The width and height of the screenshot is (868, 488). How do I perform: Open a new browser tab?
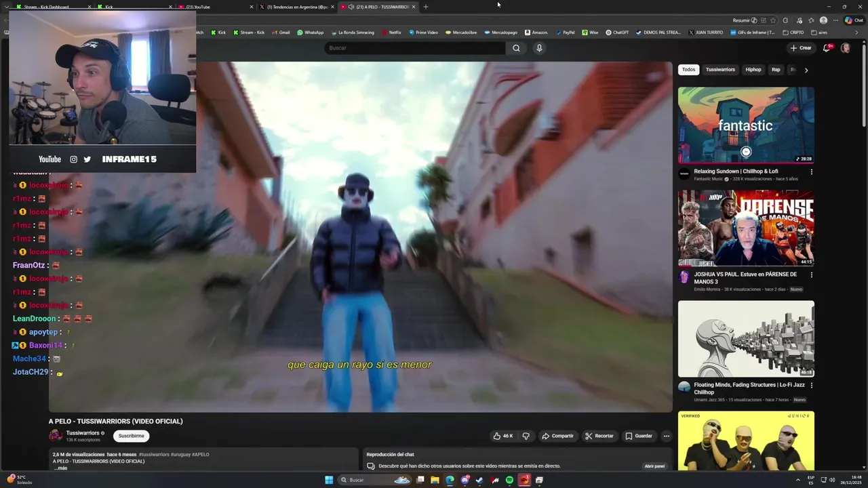(426, 7)
